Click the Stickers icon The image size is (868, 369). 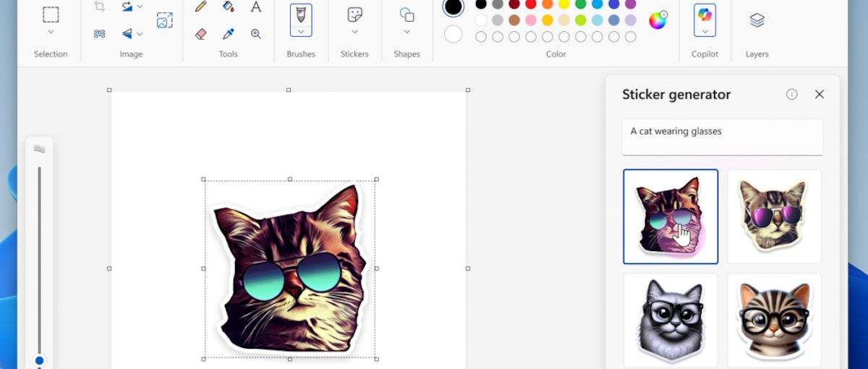click(x=354, y=14)
